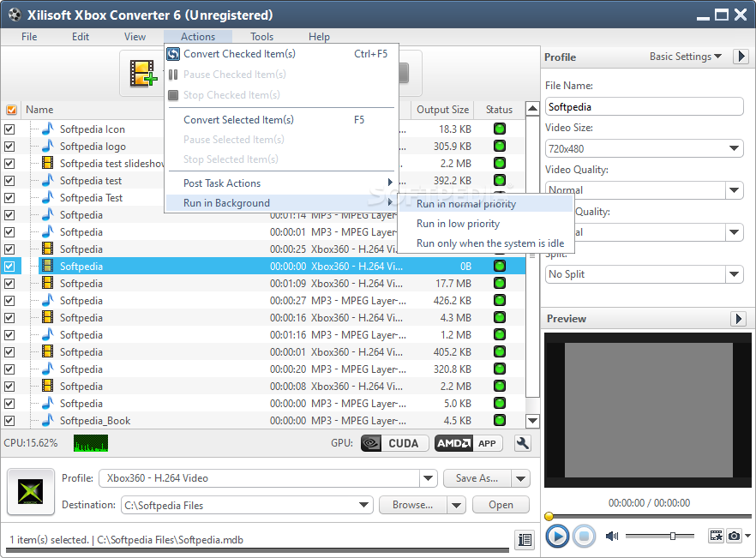The height and width of the screenshot is (558, 756).
Task: Select Run in low priority
Action: pos(486,224)
